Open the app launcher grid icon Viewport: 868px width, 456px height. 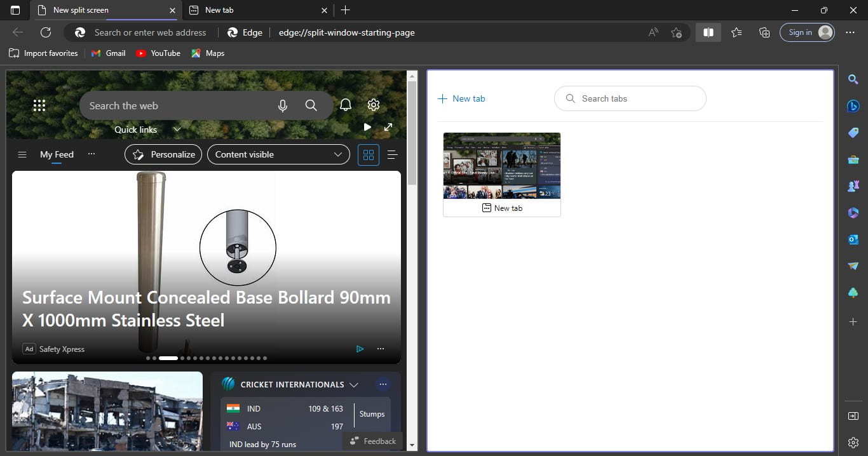click(x=39, y=105)
